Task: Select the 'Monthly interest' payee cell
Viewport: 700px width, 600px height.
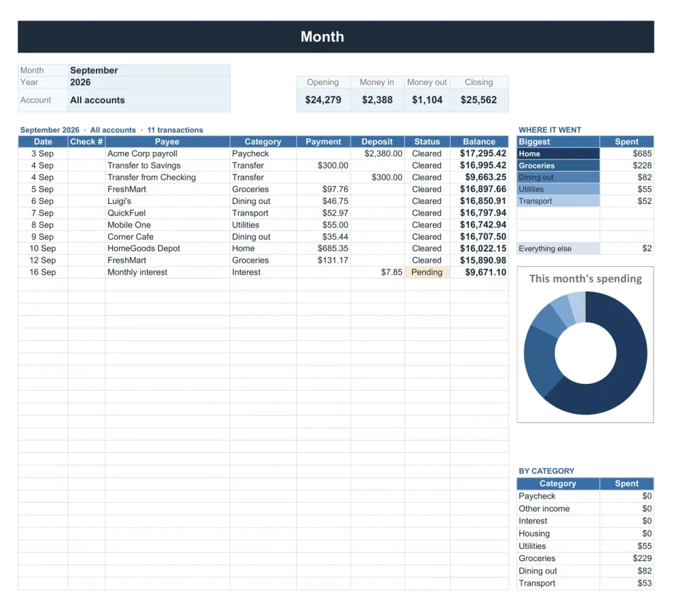Action: (167, 272)
